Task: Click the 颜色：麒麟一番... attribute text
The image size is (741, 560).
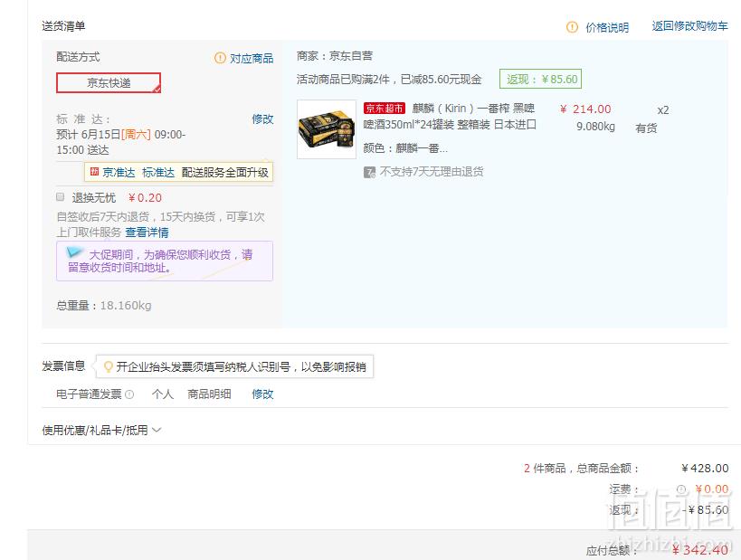Action: [x=405, y=148]
